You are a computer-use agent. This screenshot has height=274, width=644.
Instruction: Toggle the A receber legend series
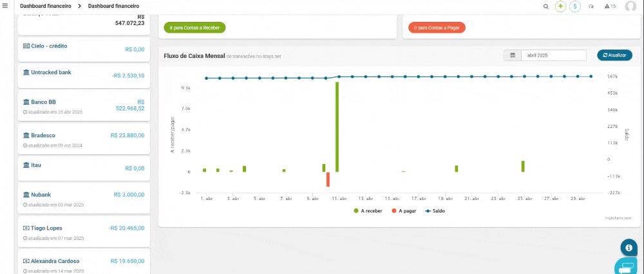pyautogui.click(x=368, y=210)
